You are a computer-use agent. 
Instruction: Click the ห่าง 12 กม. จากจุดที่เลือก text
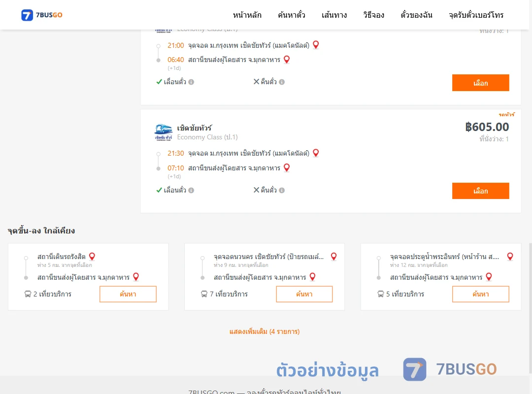click(419, 265)
